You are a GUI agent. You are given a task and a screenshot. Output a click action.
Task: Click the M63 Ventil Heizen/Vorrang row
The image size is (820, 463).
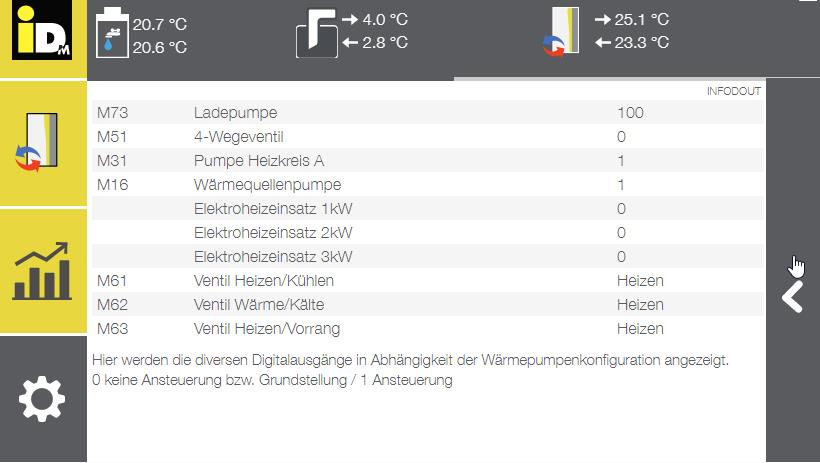428,329
